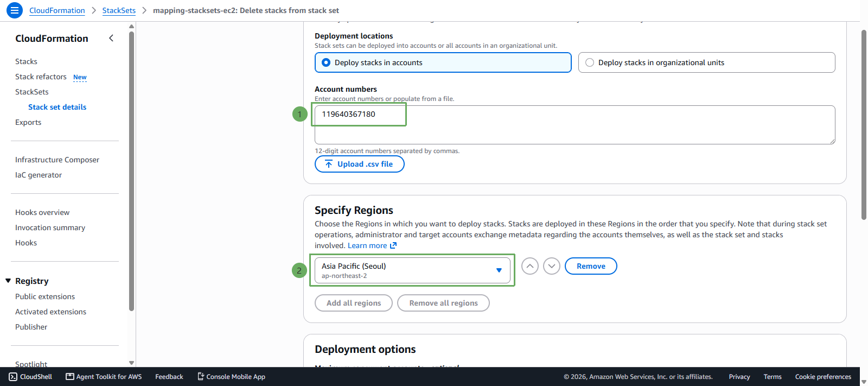Image resolution: width=868 pixels, height=386 pixels.
Task: Go to CloudFormation breadcrumb
Action: 57,10
